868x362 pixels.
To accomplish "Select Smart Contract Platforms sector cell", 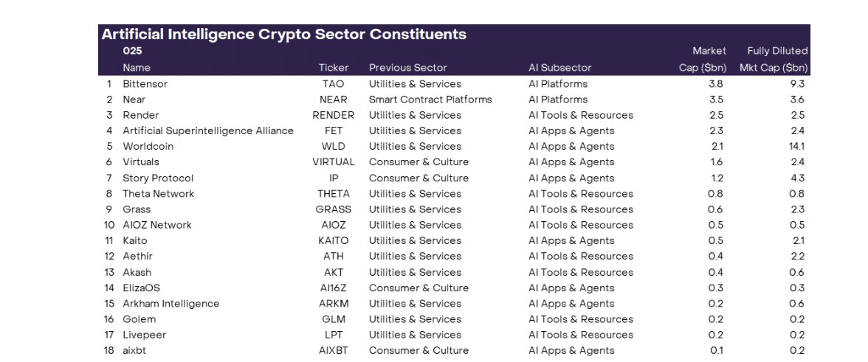I will coord(431,100).
